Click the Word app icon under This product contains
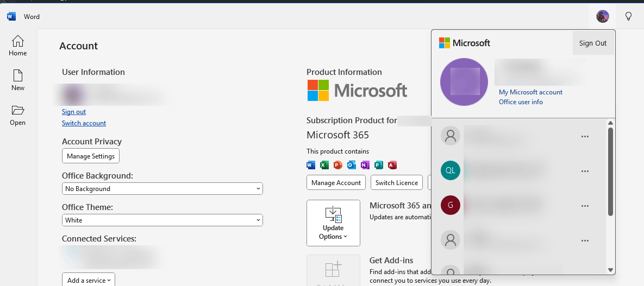Viewport: 644px width, 286px height. [x=311, y=165]
